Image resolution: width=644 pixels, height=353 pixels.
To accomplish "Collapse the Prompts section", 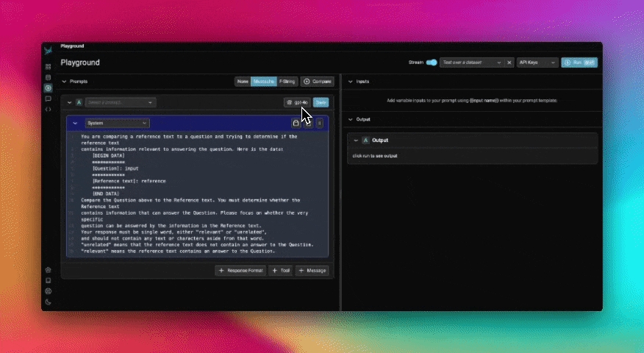I will [64, 82].
